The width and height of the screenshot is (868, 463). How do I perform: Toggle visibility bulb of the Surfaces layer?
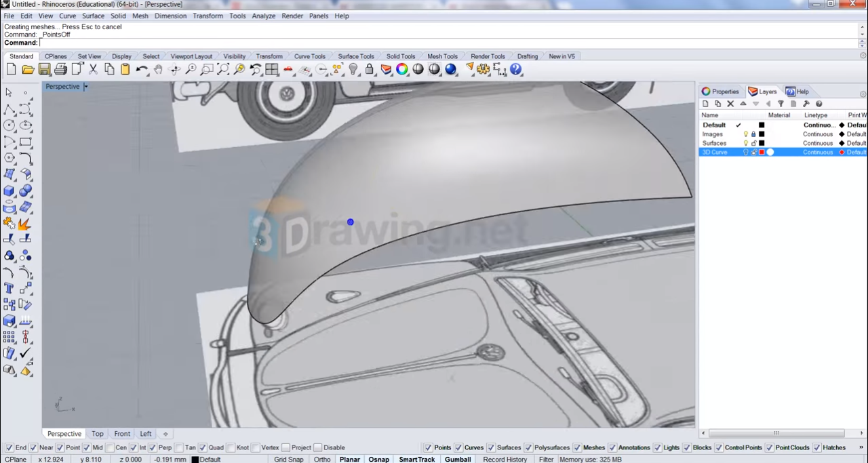pos(745,143)
